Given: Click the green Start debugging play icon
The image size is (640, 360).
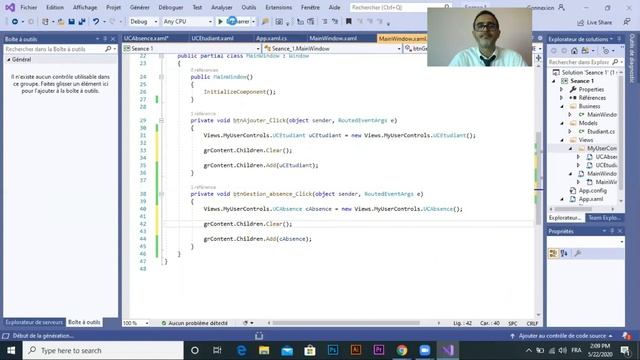Looking at the screenshot, I should (x=220, y=22).
